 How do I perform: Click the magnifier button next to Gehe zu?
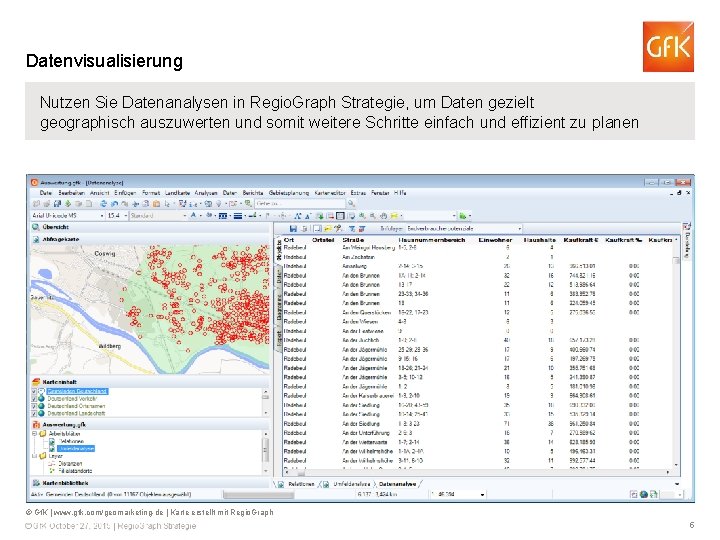point(351,203)
